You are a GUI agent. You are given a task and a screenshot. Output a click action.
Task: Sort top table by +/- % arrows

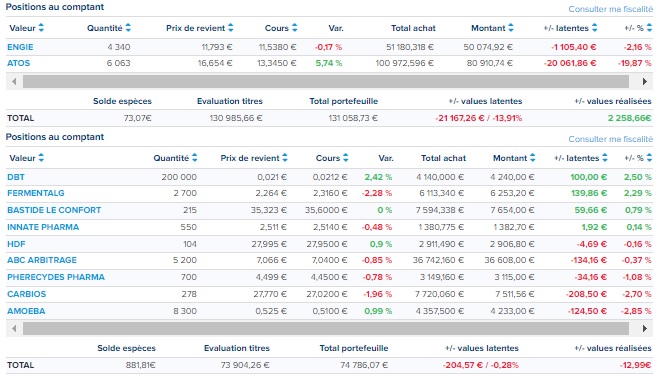tap(649, 28)
